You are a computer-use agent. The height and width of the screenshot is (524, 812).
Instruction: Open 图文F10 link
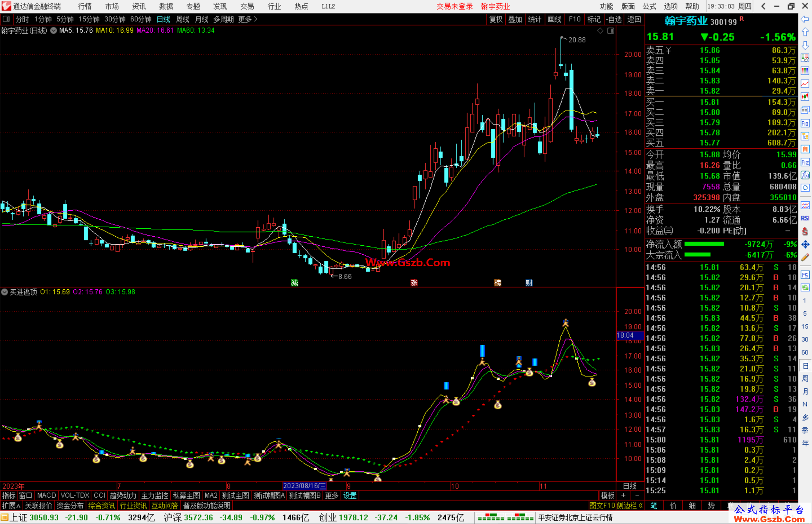(x=602, y=506)
